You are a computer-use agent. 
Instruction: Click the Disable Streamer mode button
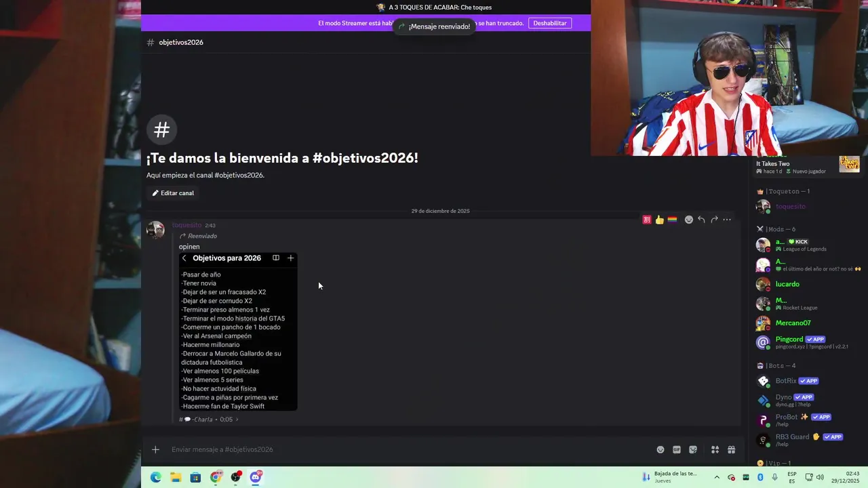pos(550,23)
